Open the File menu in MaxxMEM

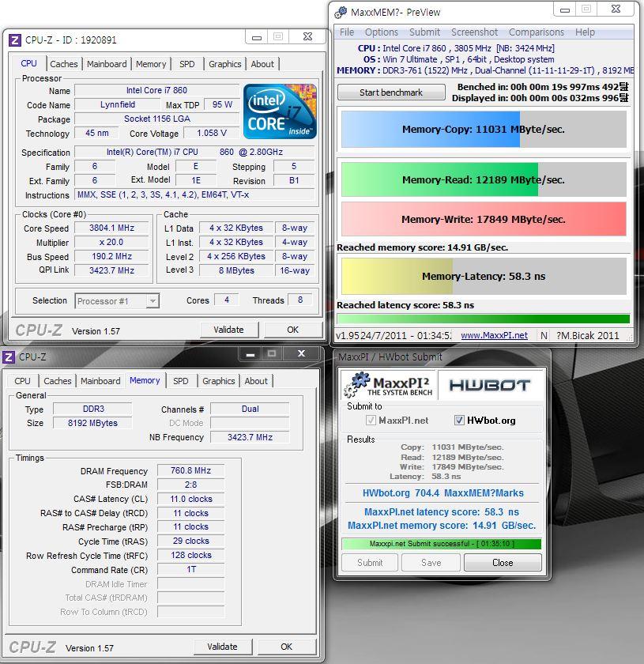(347, 32)
